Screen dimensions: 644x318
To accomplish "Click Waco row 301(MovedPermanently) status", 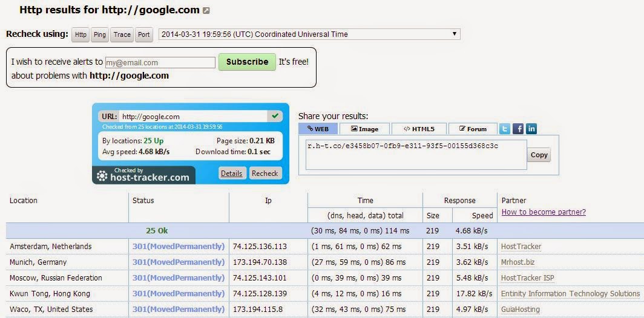I will [179, 310].
